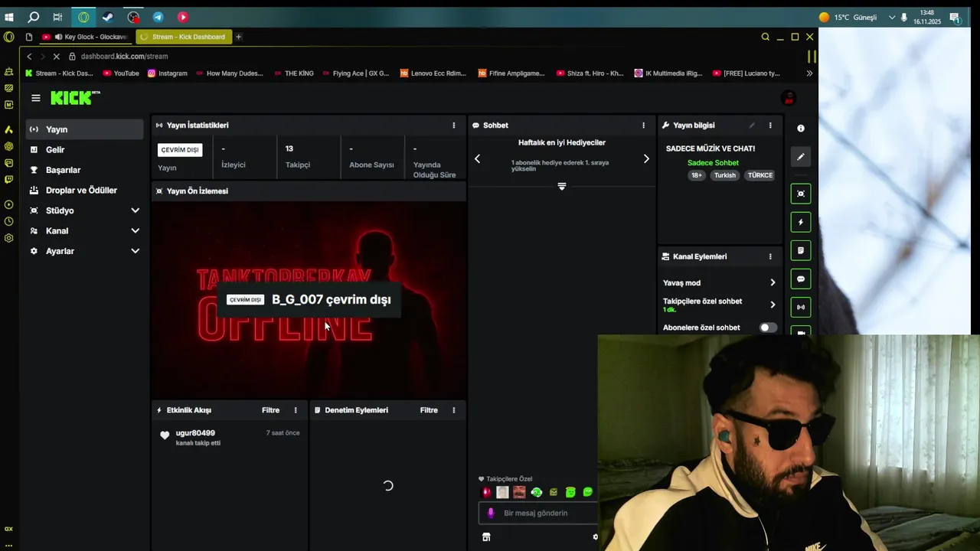Open Denetim Eylemleri three-dot menu
This screenshot has height=551, width=980.
pyautogui.click(x=453, y=410)
